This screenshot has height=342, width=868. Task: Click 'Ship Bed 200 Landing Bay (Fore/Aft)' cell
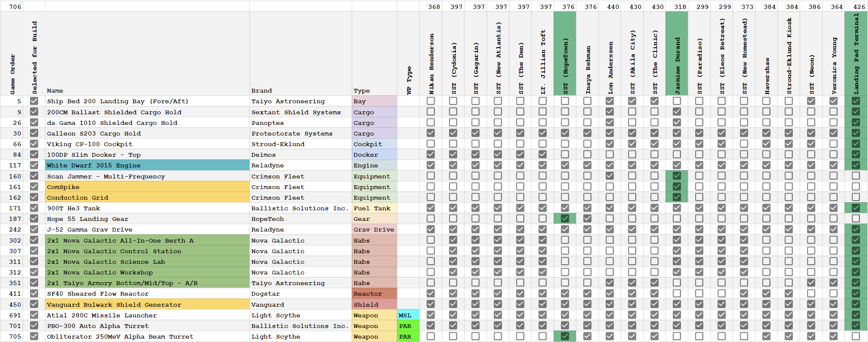click(148, 101)
